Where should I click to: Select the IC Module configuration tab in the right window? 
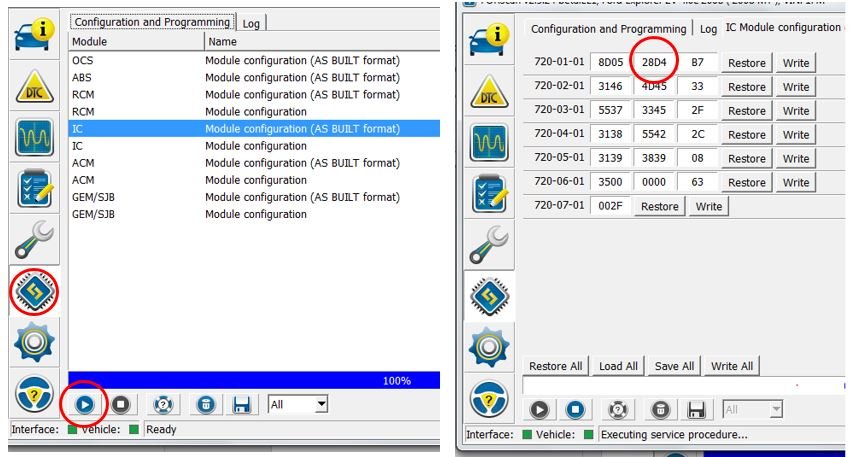pyautogui.click(x=782, y=28)
